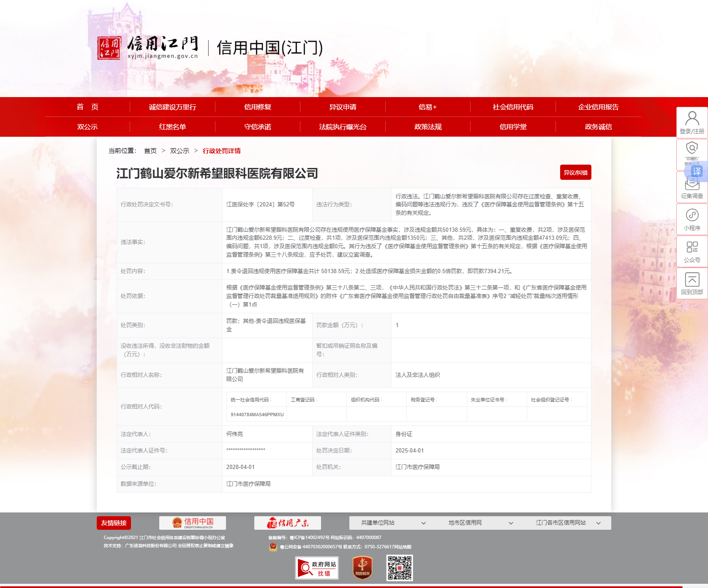
Task: Click the footer QR code image
Action: pyautogui.click(x=399, y=568)
